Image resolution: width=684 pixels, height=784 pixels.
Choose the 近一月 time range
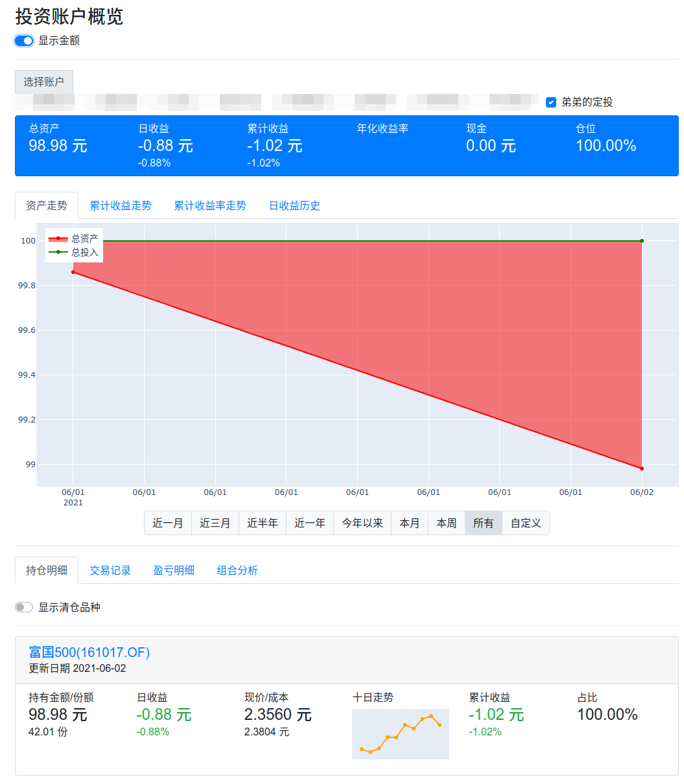[168, 523]
